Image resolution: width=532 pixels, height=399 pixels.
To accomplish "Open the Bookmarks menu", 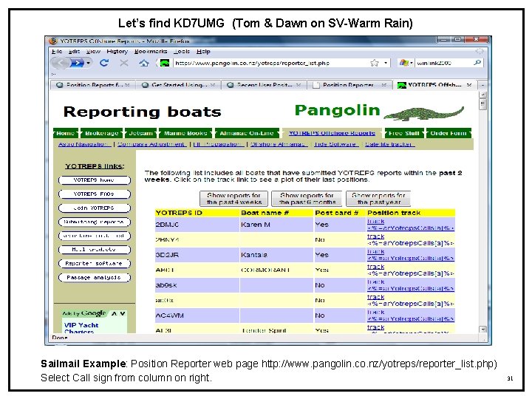I will tap(151, 52).
